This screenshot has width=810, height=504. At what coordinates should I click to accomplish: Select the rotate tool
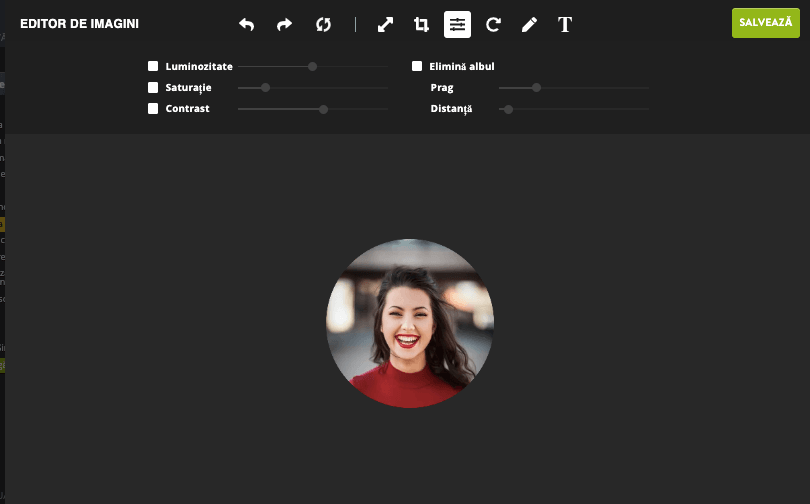tap(493, 24)
